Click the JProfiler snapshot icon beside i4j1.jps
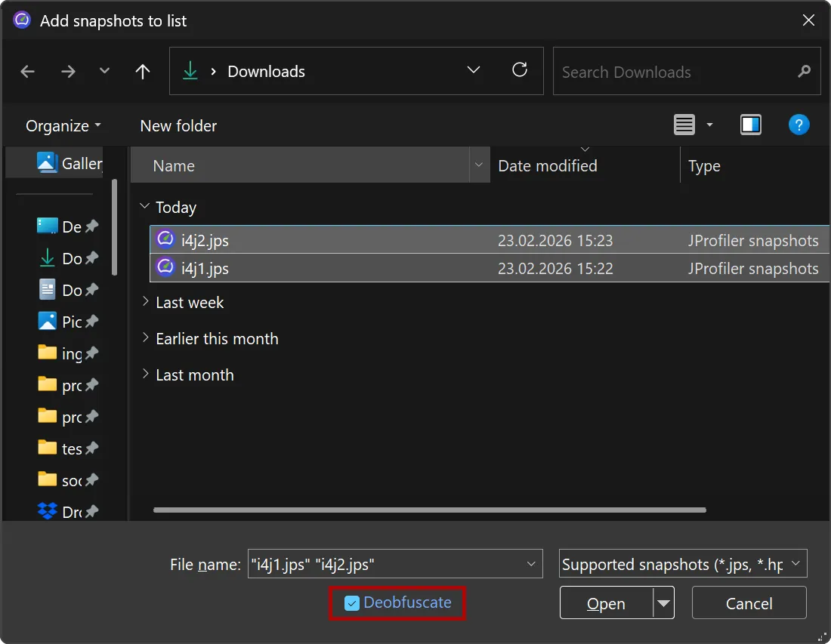The image size is (831, 644). pyautogui.click(x=165, y=268)
